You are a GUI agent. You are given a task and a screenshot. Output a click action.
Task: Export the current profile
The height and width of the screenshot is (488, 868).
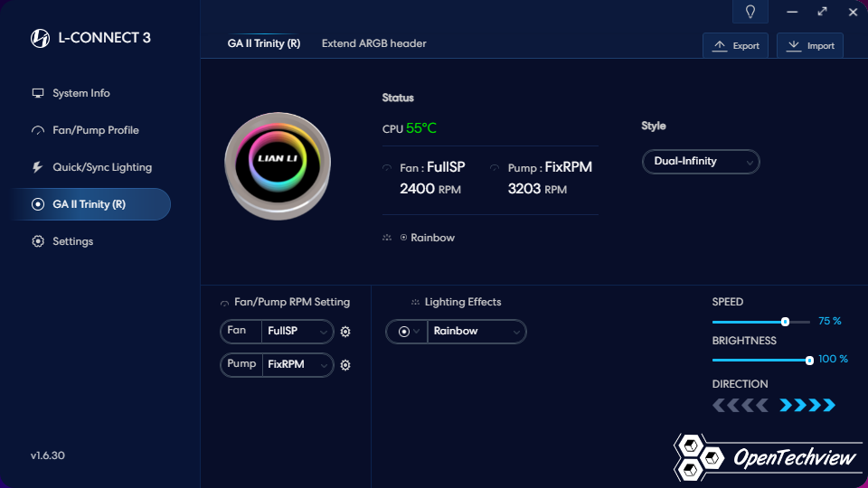point(735,45)
